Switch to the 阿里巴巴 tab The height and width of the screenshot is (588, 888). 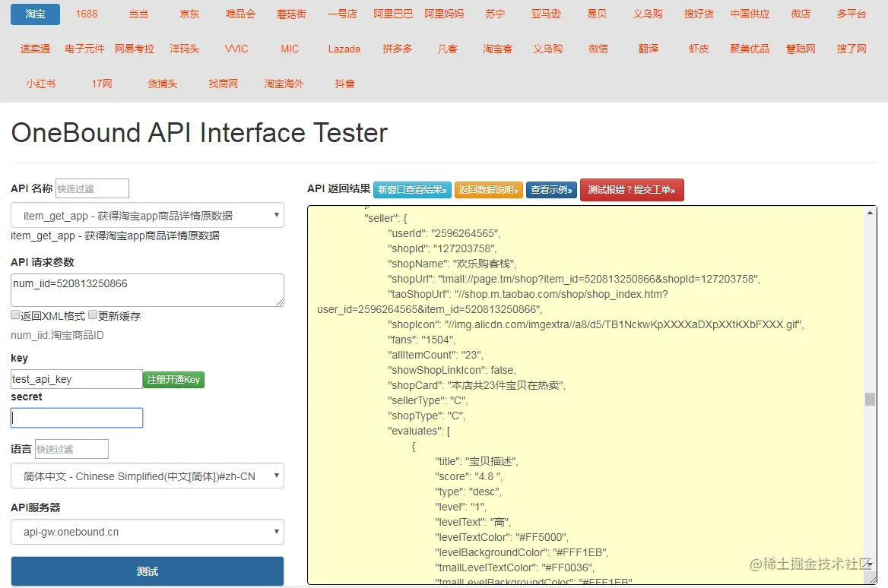pyautogui.click(x=393, y=14)
